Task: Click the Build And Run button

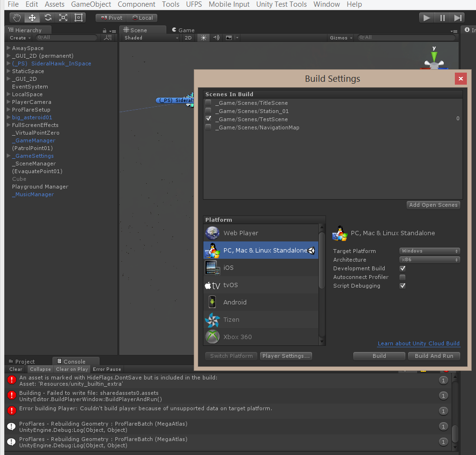Action: [434, 356]
